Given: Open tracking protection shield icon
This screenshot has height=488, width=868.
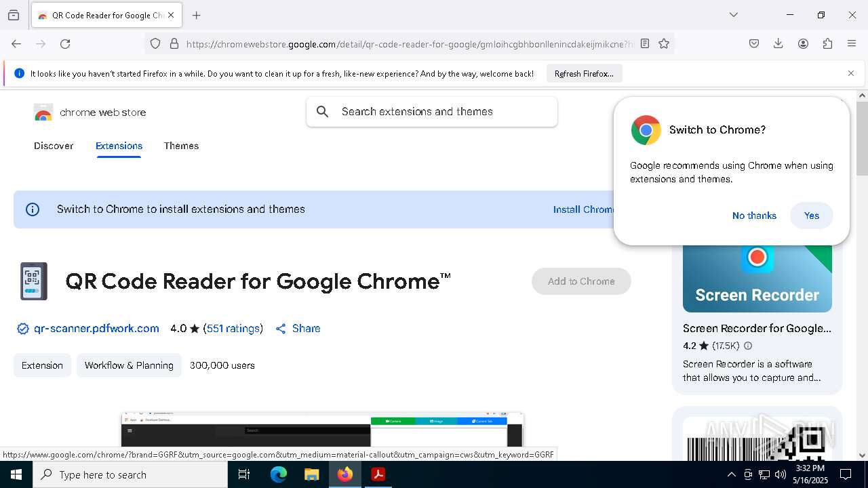Looking at the screenshot, I should (x=155, y=43).
